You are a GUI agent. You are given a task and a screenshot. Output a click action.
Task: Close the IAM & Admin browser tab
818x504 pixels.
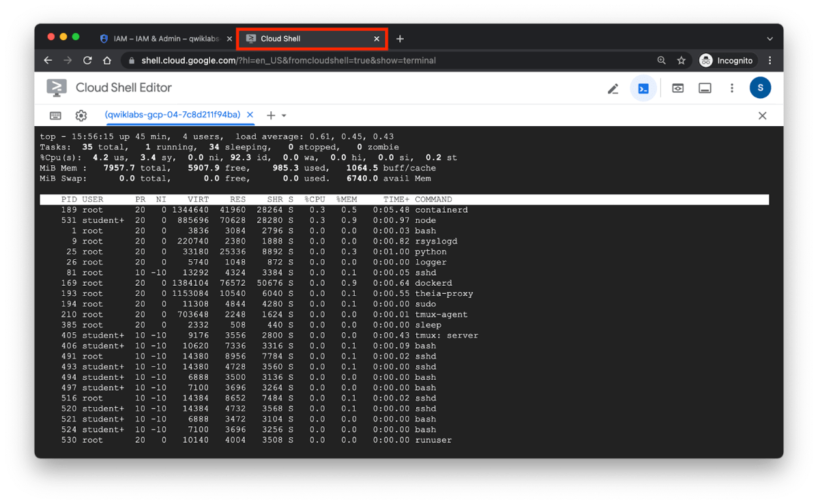click(229, 39)
